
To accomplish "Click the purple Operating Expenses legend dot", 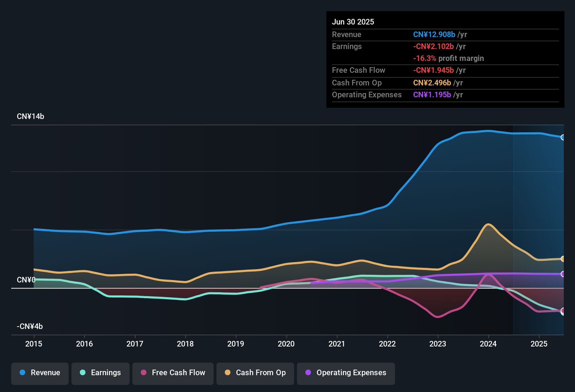I will (x=308, y=373).
